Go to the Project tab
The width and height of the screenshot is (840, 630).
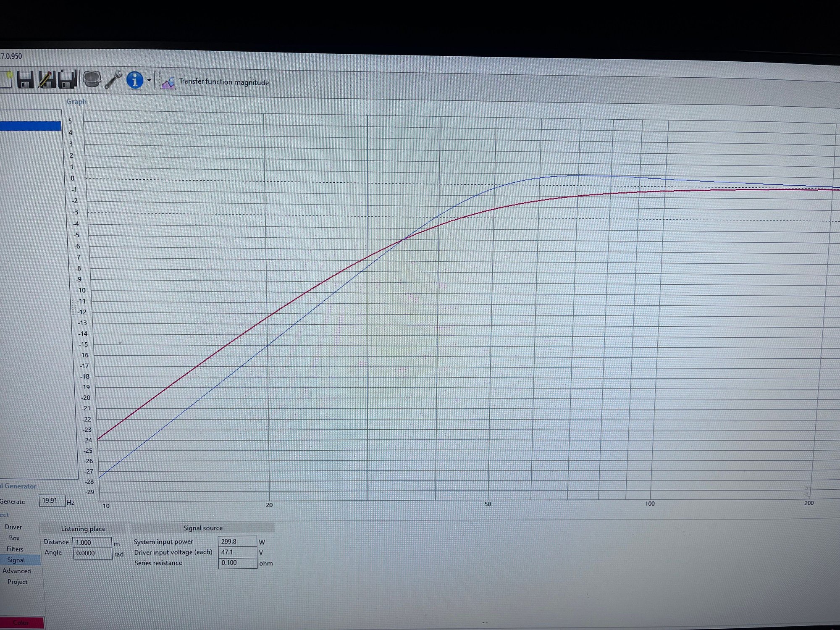(x=17, y=582)
